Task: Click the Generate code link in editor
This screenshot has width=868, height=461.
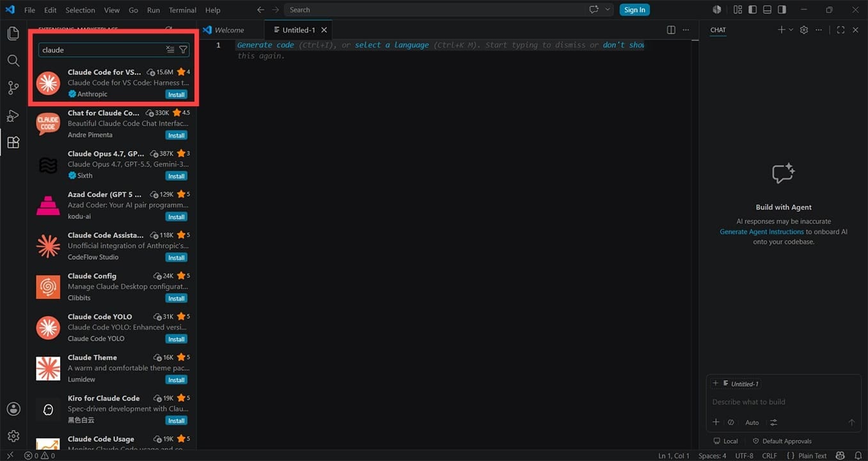Action: [x=265, y=45]
